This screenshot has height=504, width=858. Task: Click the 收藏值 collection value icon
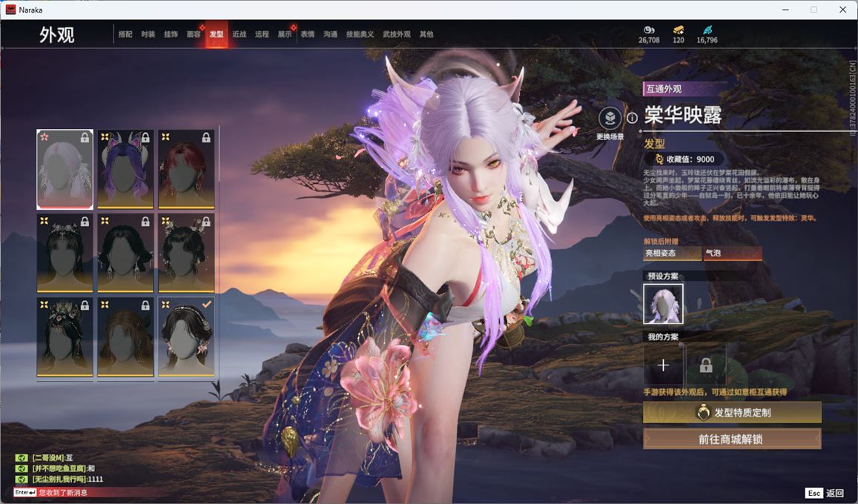point(659,159)
